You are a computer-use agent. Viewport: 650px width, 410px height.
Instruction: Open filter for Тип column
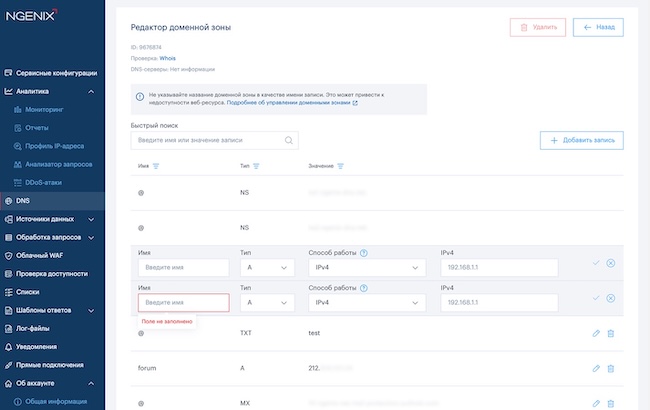pos(257,166)
